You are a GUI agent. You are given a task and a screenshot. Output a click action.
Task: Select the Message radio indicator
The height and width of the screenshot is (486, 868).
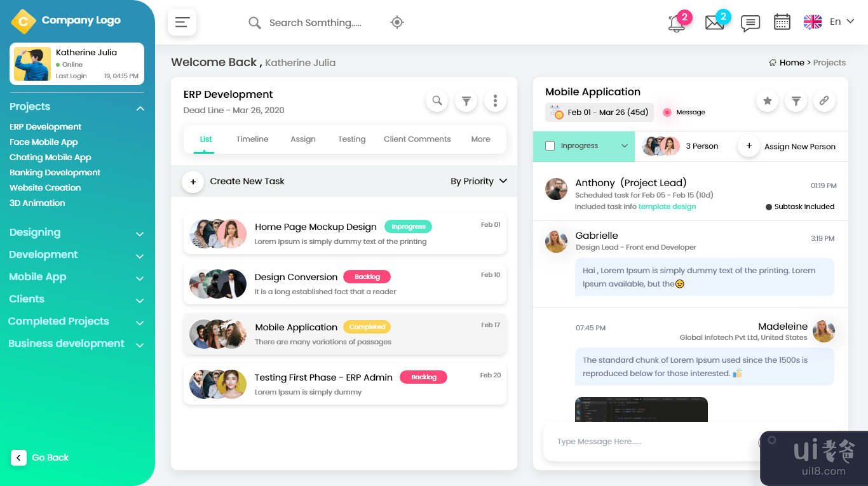pyautogui.click(x=667, y=112)
